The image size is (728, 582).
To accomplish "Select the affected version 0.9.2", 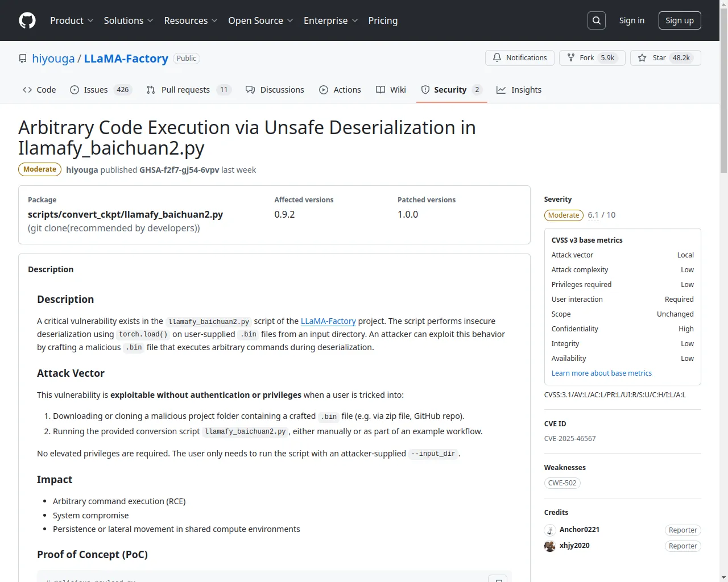I will (x=284, y=214).
